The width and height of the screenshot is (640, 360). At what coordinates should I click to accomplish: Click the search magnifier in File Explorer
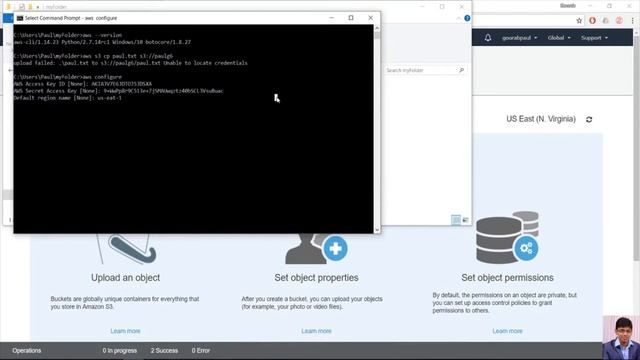coord(461,70)
